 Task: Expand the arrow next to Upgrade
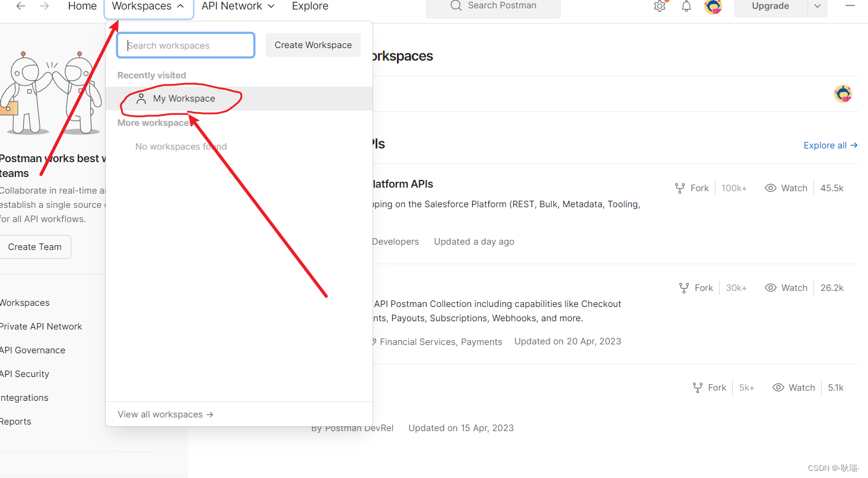818,6
